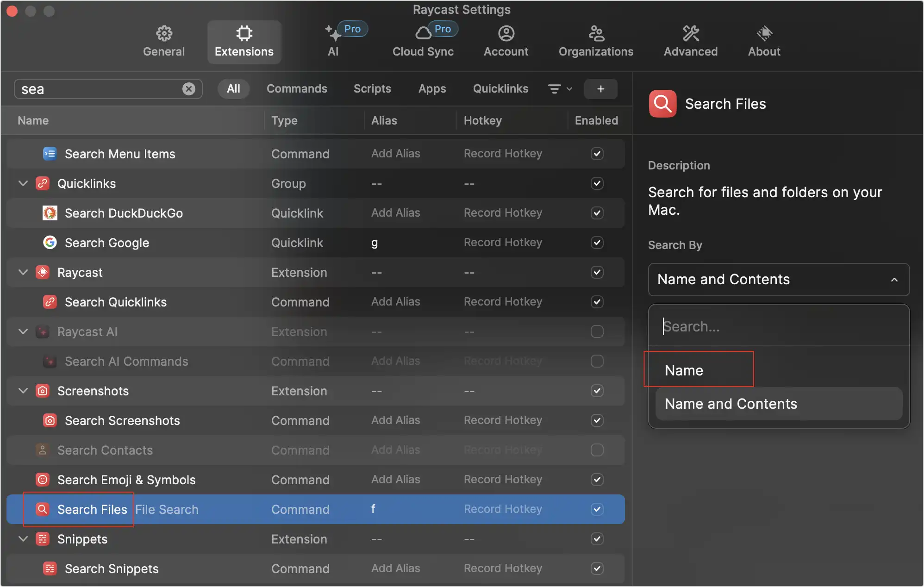Disable the Search Menu Items checkbox
924x587 pixels.
(x=597, y=154)
